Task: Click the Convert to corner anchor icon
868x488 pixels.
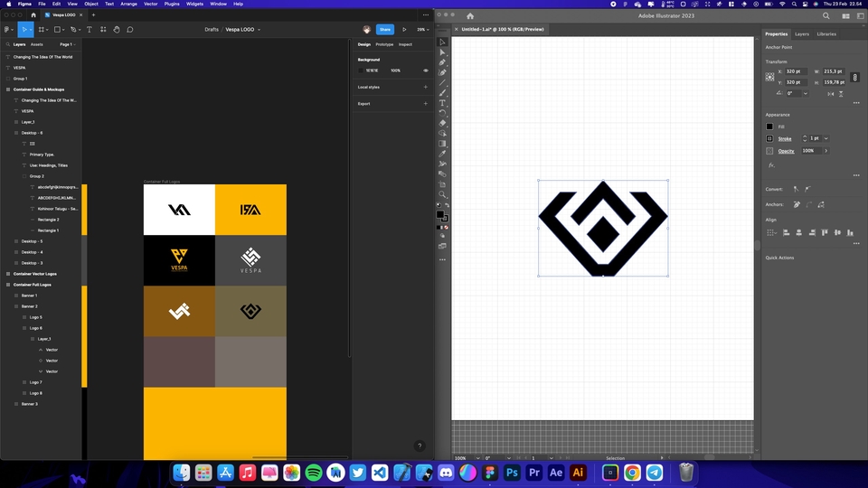Action: [x=796, y=189]
